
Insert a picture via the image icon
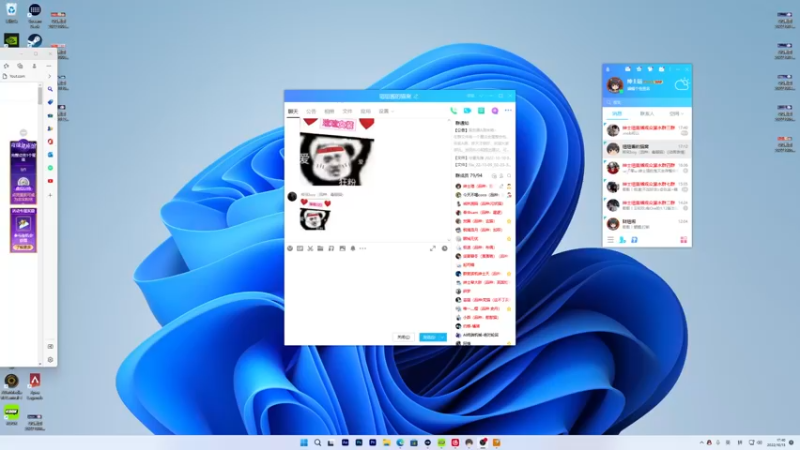[x=342, y=248]
